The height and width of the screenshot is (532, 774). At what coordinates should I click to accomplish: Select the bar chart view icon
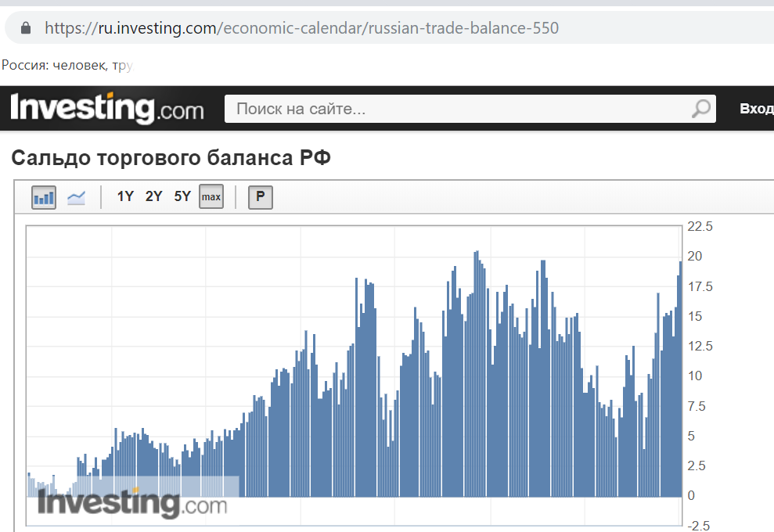(44, 197)
